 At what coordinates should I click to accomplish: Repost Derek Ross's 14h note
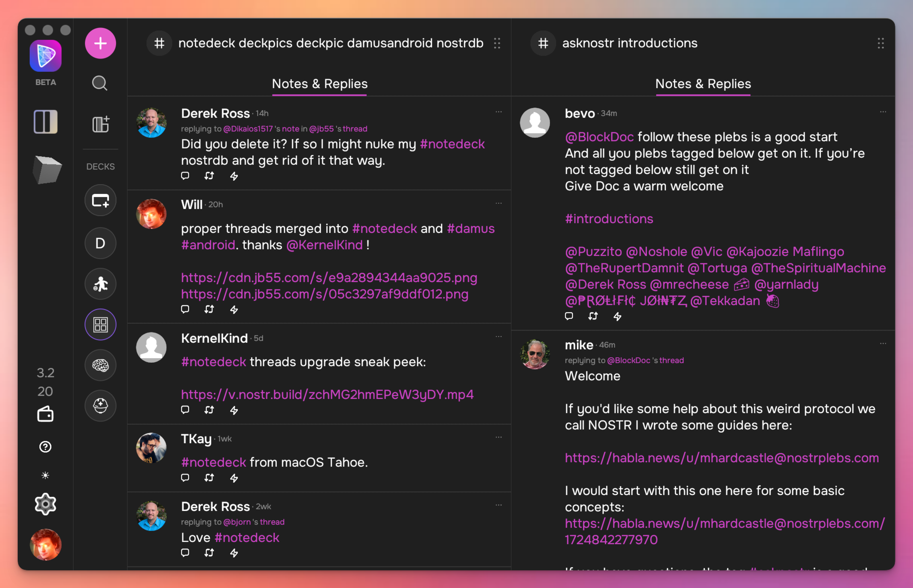209,176
